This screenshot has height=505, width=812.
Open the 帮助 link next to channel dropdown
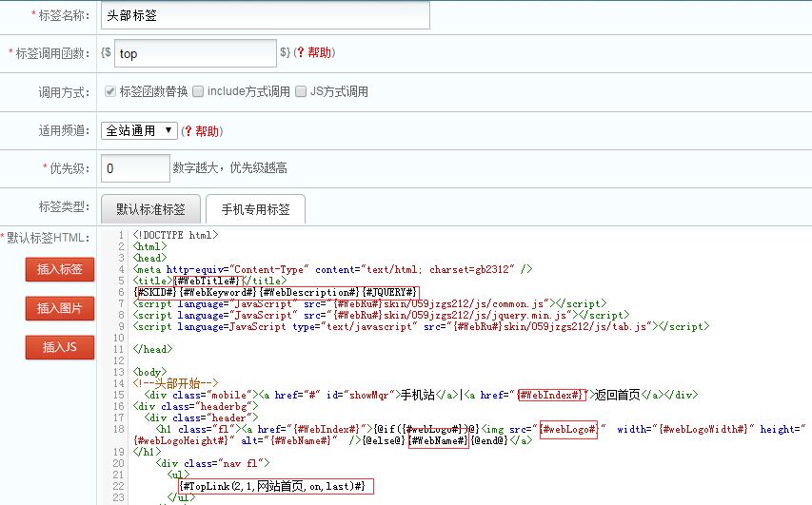[x=207, y=131]
